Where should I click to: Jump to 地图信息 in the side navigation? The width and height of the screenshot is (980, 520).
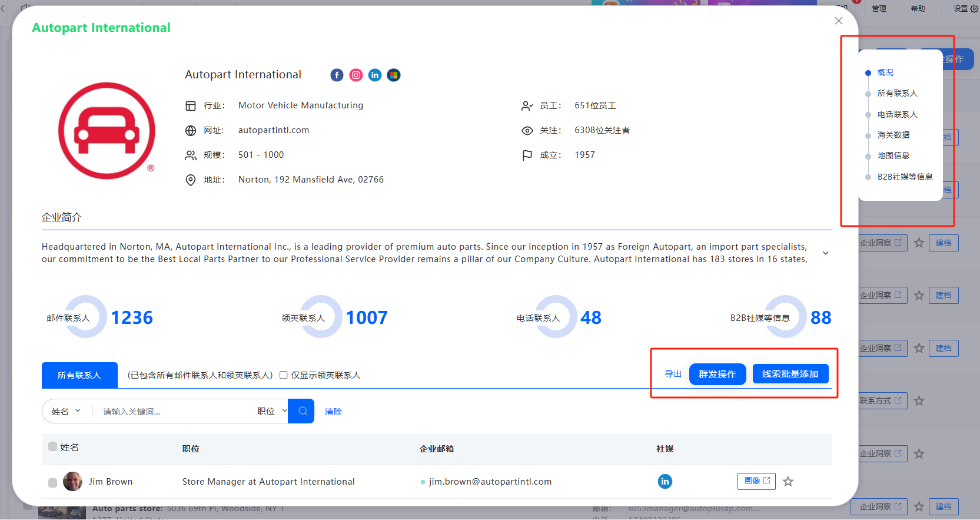click(x=893, y=155)
